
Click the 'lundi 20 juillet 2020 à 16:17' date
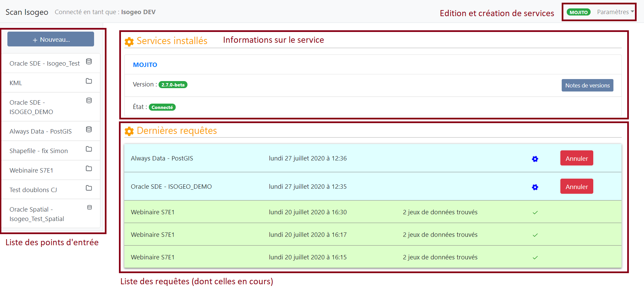(x=308, y=235)
